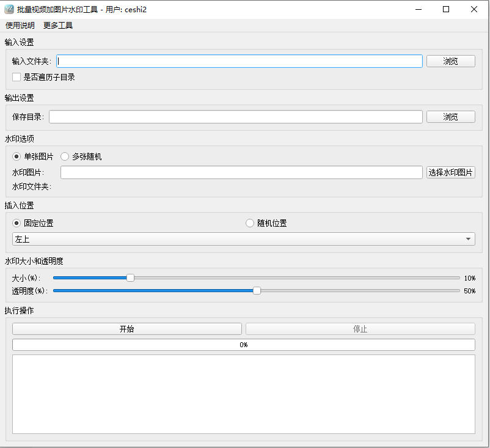Click 浏览 button for input folder
The width and height of the screenshot is (490, 448).
point(450,61)
